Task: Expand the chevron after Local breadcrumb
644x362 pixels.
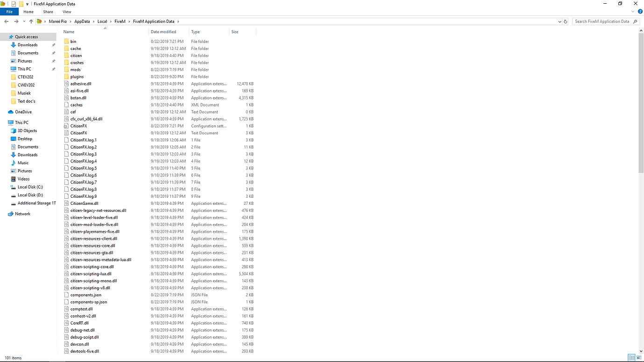Action: 111,21
